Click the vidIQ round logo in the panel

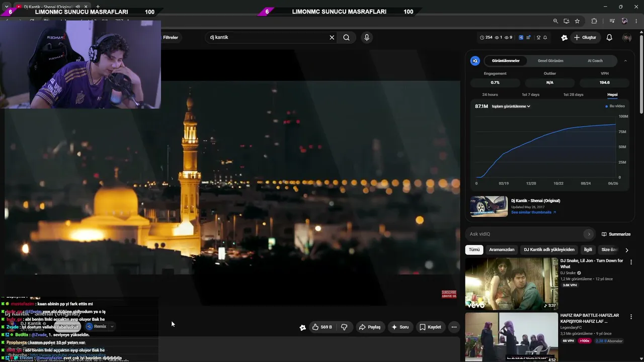click(x=475, y=61)
